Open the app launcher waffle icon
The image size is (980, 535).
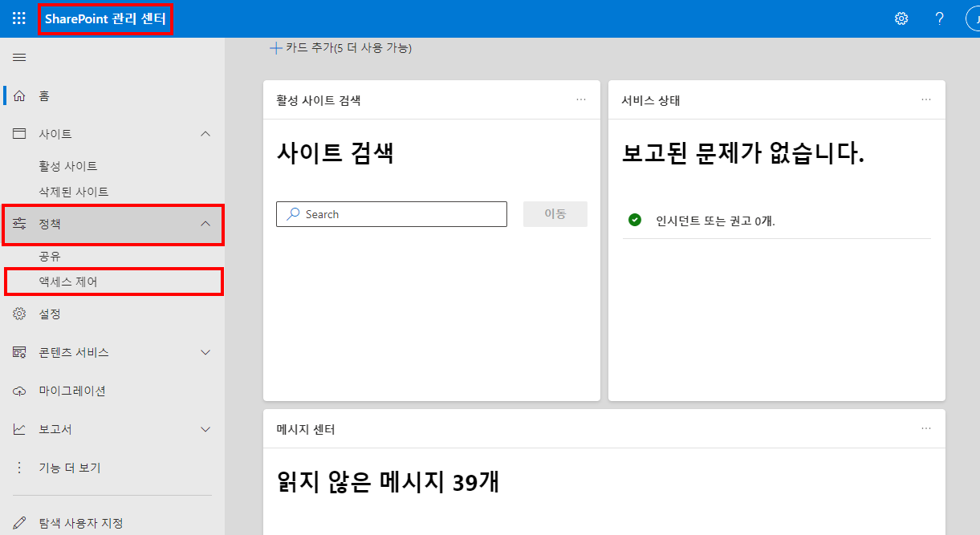pos(19,18)
